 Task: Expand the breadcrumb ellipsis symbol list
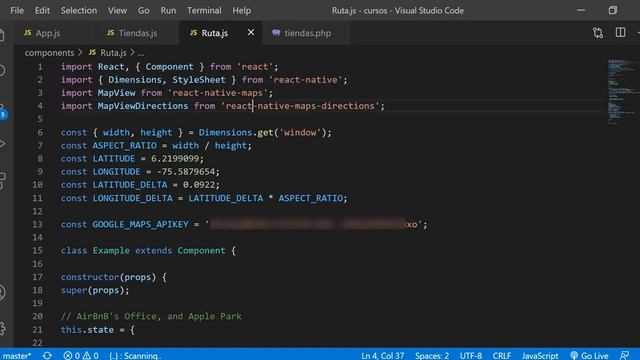click(x=141, y=53)
